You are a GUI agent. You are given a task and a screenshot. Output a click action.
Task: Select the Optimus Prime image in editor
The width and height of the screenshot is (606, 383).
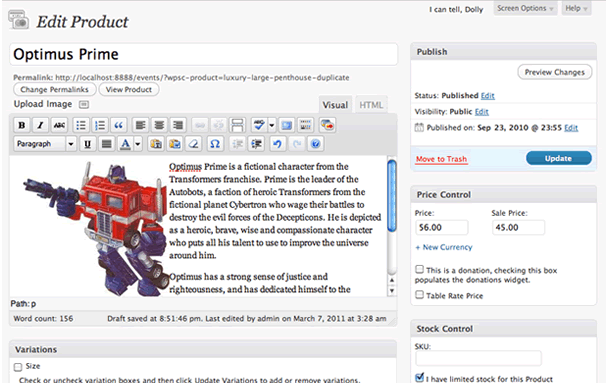95,229
